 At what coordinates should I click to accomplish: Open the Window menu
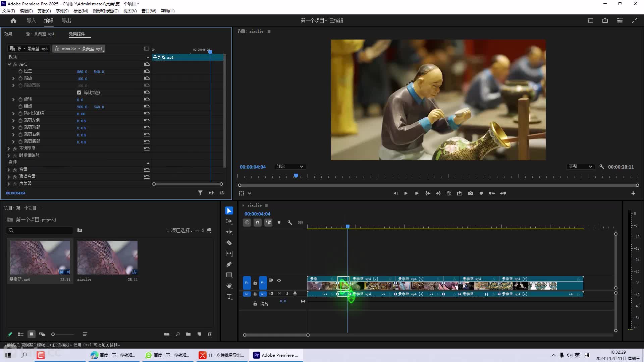149,11
